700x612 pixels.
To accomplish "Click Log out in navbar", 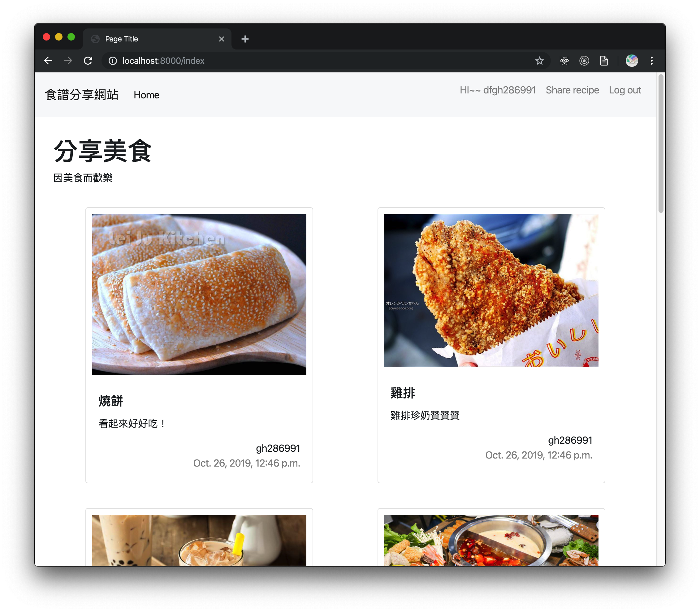I will tap(625, 90).
